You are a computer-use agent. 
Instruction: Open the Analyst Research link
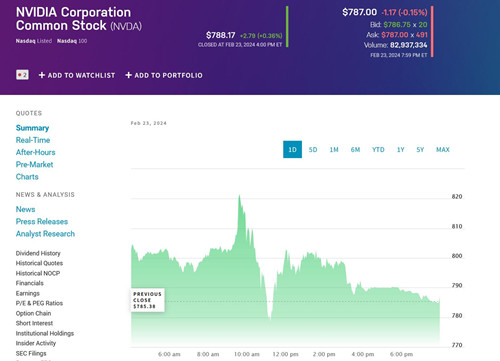tap(45, 234)
